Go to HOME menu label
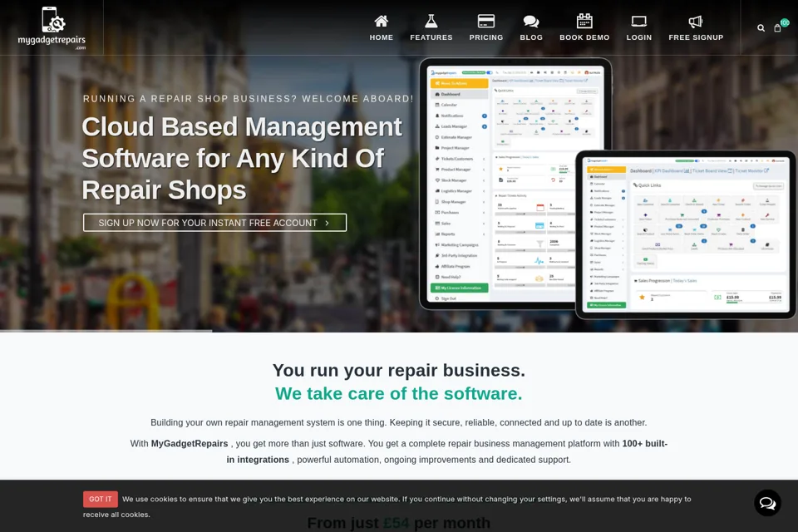 coord(382,37)
